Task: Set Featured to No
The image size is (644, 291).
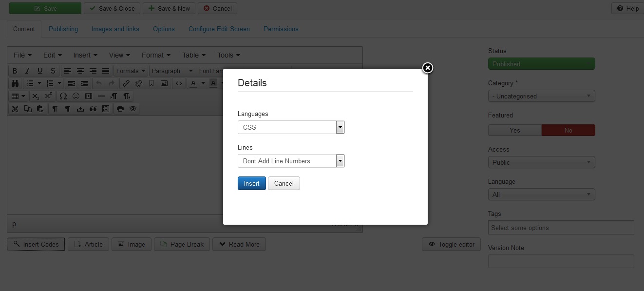Action: 568,130
